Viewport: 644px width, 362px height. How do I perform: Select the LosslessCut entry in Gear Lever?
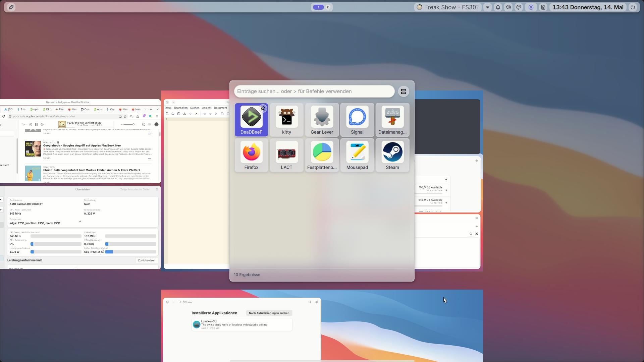[242, 324]
